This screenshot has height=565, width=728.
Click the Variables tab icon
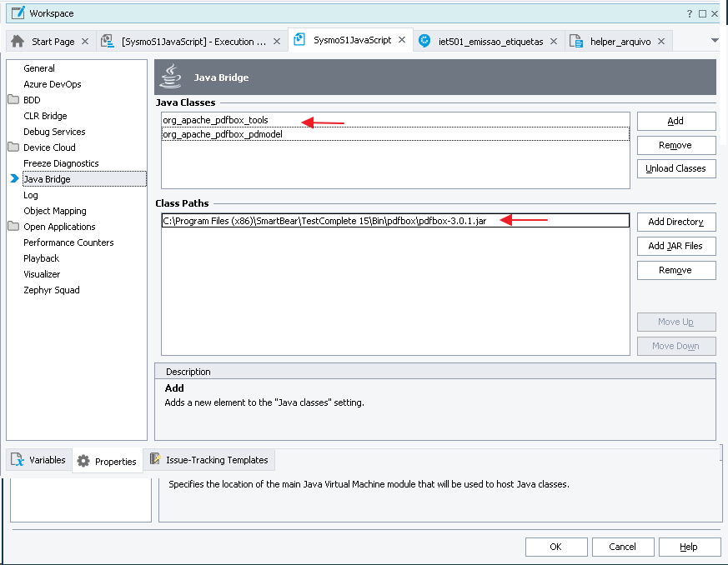(x=18, y=460)
